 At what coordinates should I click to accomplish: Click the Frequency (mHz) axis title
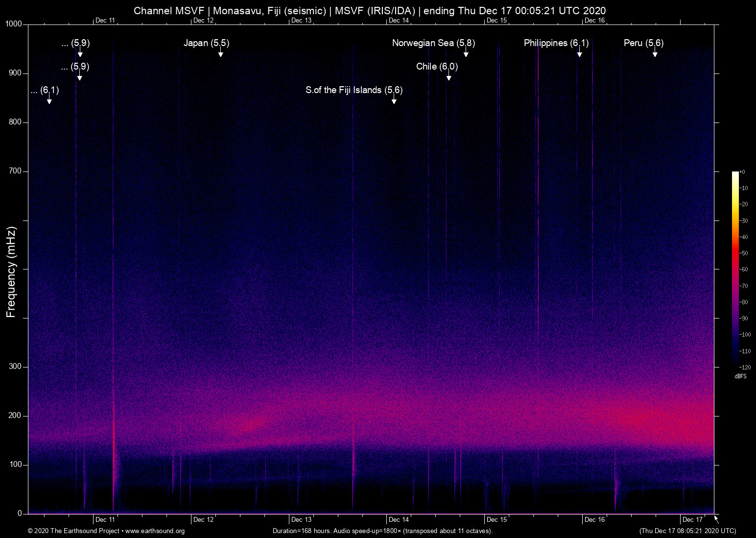[x=11, y=272]
